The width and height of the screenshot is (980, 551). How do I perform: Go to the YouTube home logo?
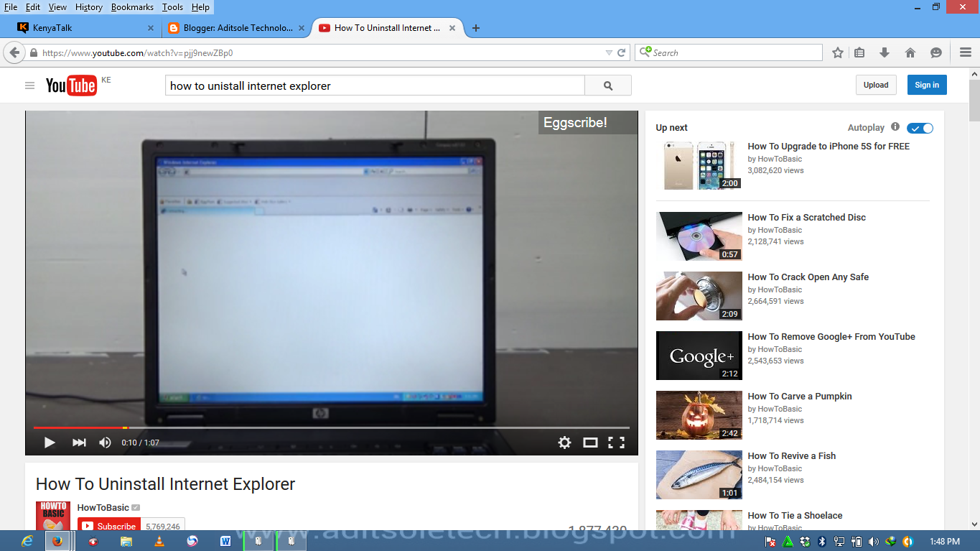(x=71, y=85)
